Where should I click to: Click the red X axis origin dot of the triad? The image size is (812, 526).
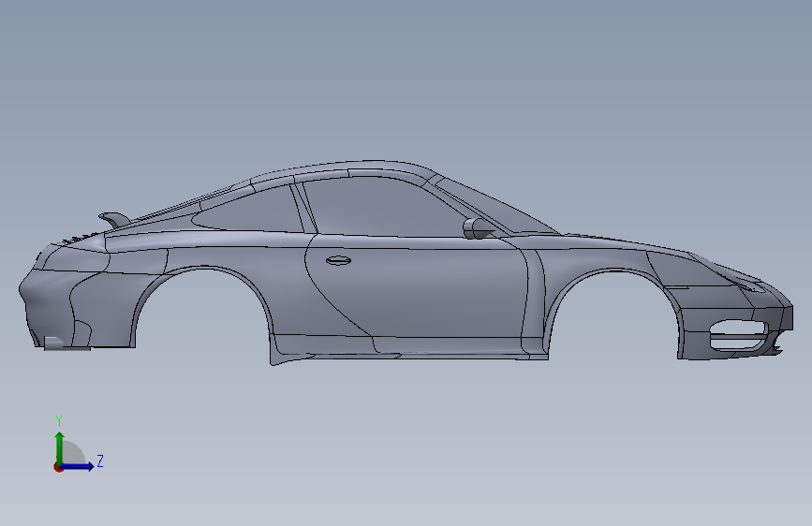point(58,467)
